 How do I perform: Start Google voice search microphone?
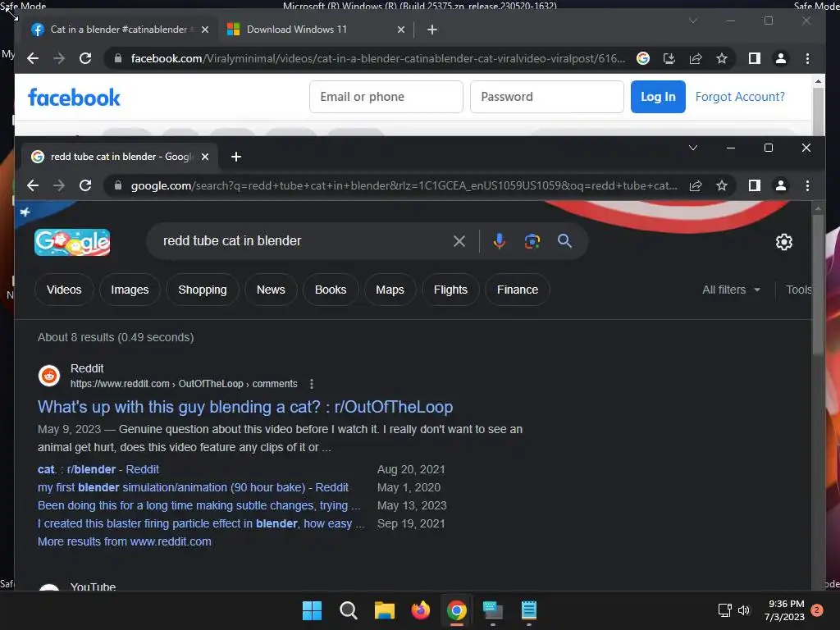(x=500, y=241)
